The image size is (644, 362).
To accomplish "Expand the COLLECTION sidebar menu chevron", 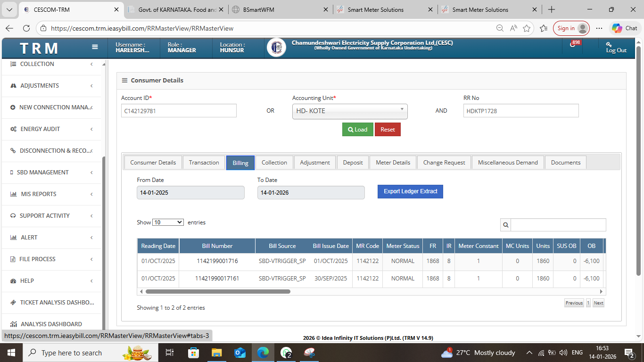I will point(91,64).
